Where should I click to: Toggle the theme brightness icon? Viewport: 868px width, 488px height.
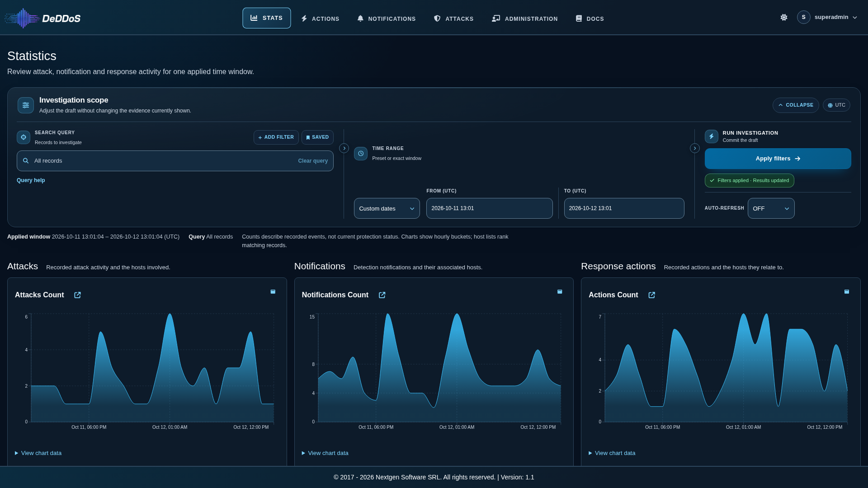[784, 17]
